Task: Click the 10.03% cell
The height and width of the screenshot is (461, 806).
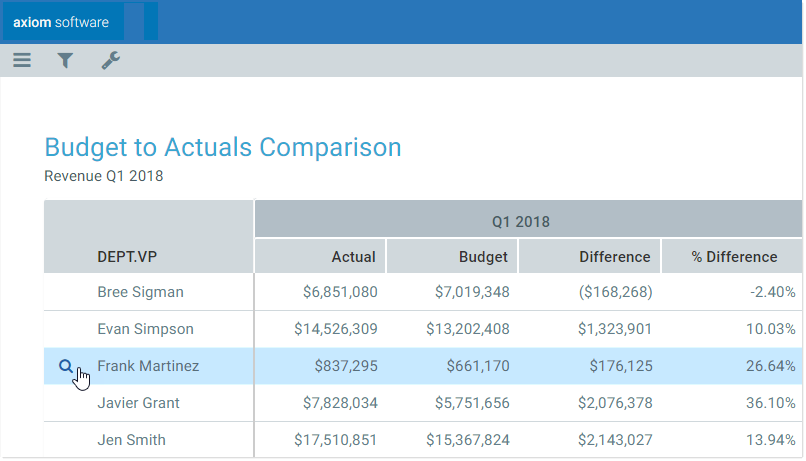Action: (x=771, y=329)
